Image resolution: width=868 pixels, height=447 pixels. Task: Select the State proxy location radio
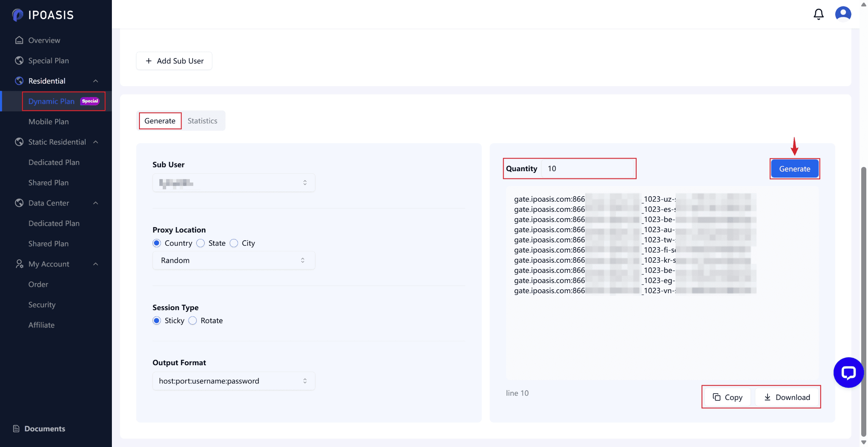(201, 243)
